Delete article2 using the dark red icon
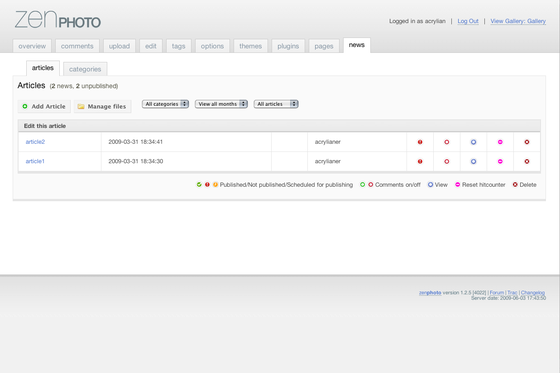 pos(527,142)
